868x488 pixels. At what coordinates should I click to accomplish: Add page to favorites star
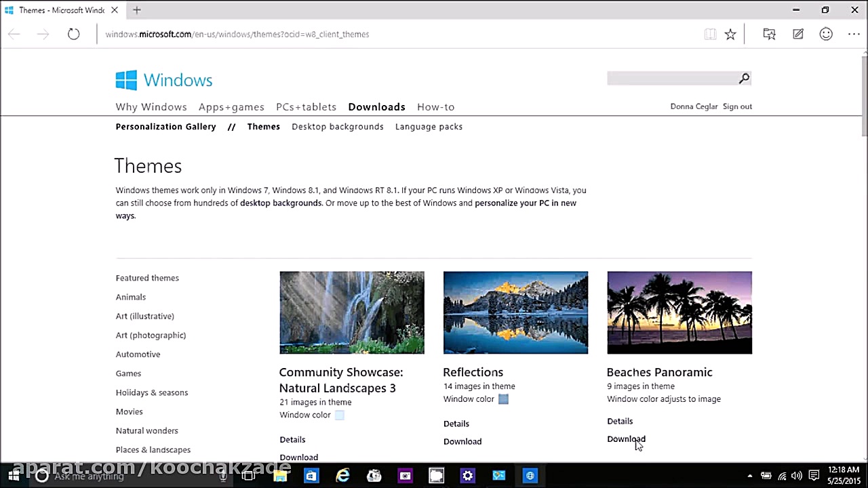pos(730,34)
